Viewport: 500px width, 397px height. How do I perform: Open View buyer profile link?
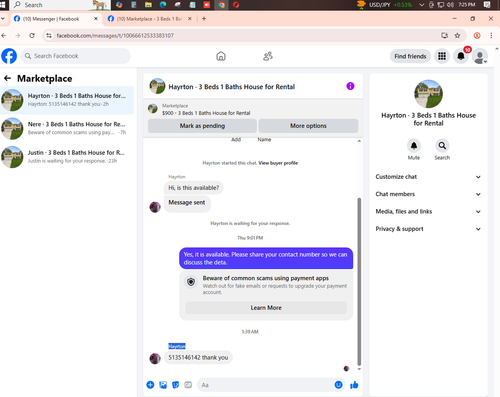click(x=278, y=163)
